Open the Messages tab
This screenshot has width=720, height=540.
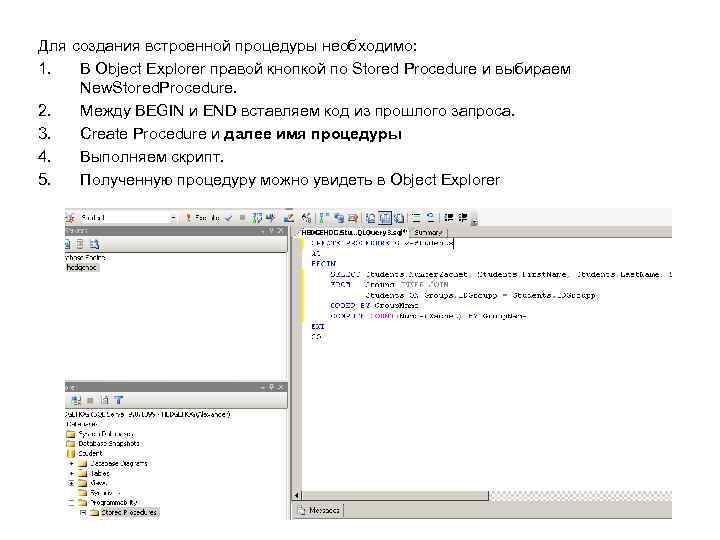click(319, 510)
